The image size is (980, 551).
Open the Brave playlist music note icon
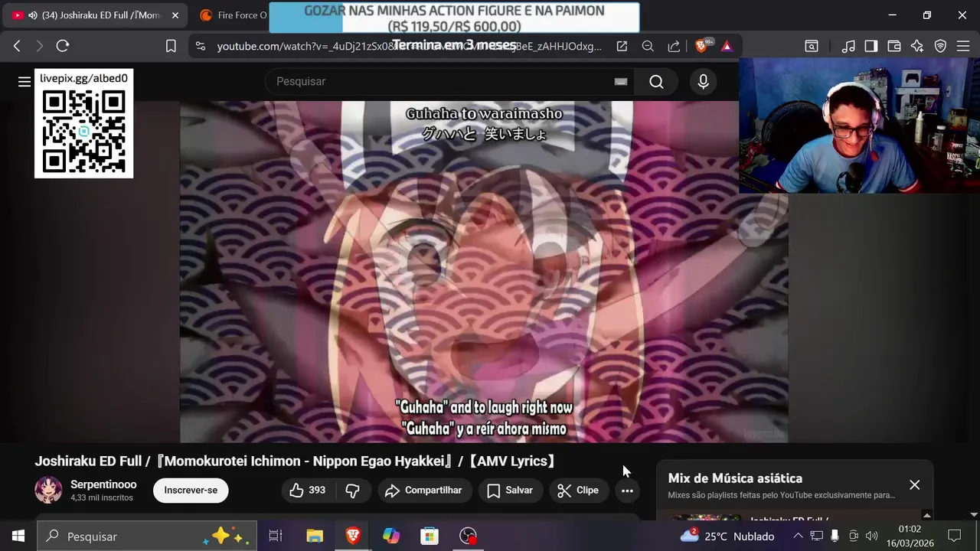[x=848, y=46]
